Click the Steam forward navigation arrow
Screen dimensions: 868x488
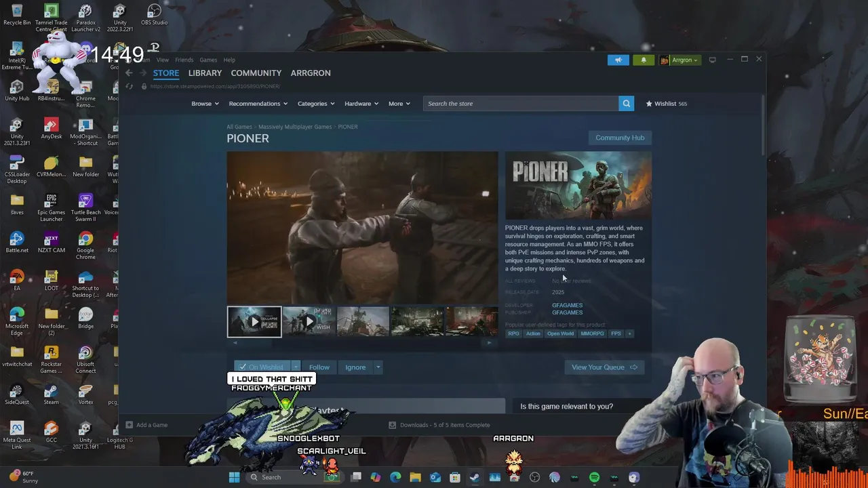tap(142, 73)
